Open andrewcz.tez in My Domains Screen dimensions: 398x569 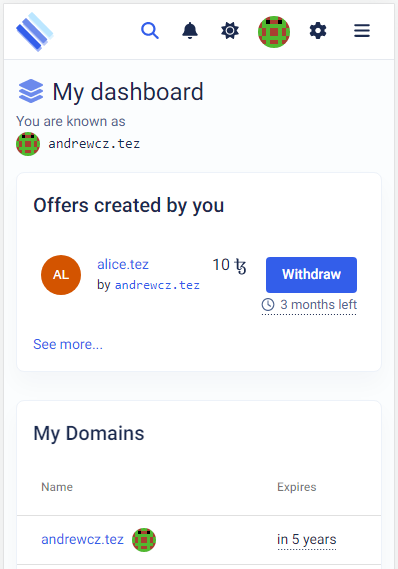[82, 540]
